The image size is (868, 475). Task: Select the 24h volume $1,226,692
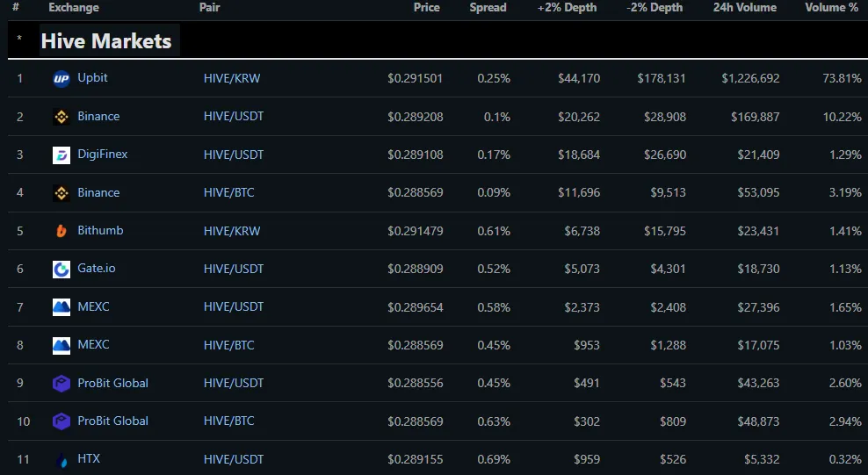(750, 78)
